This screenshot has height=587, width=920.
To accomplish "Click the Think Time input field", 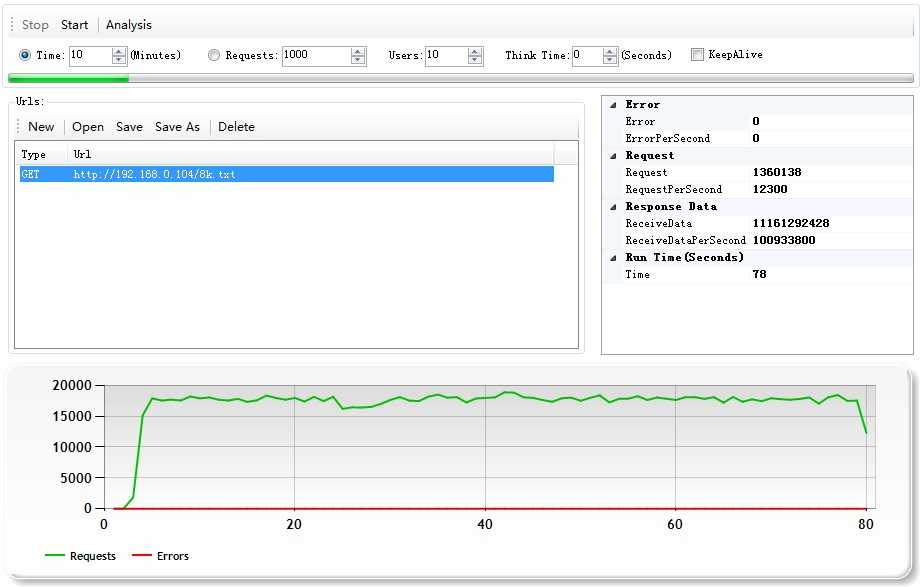I will coord(587,56).
